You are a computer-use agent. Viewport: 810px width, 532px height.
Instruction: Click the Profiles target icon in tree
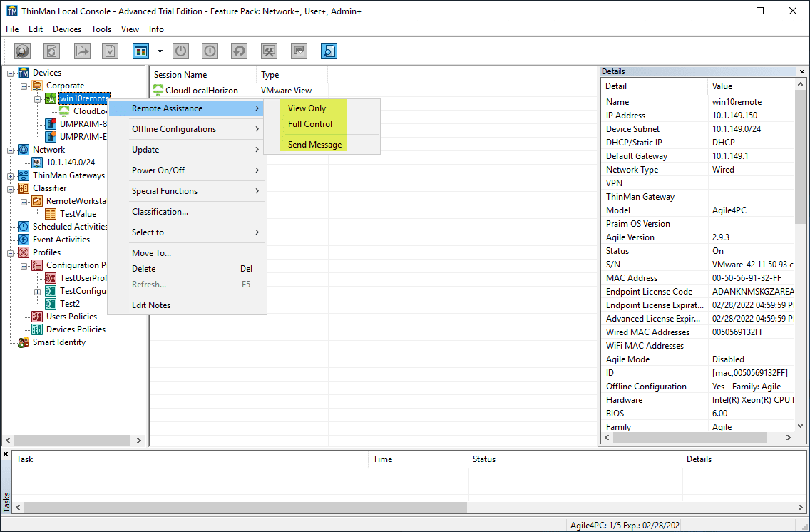point(24,252)
